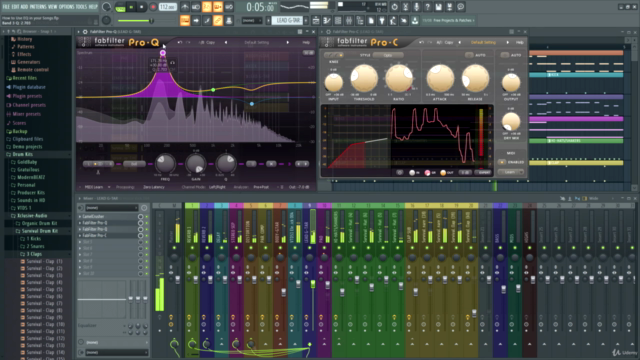Image resolution: width=640 pixels, height=360 pixels.
Task: Click the transport stop button
Action: coord(142,7)
